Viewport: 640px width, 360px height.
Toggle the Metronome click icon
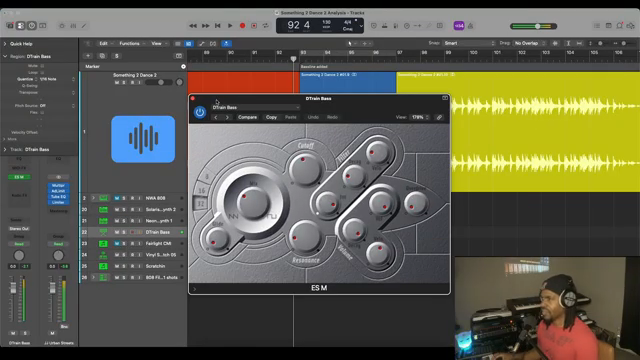(471, 26)
